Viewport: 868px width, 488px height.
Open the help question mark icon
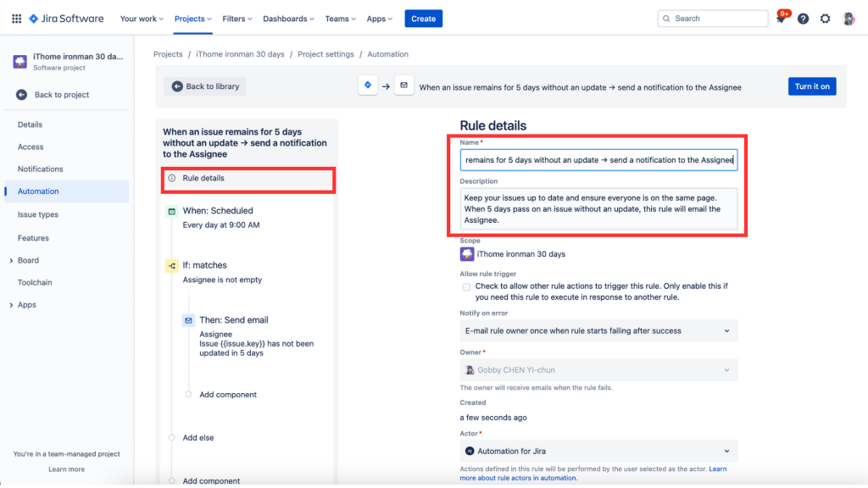click(803, 19)
